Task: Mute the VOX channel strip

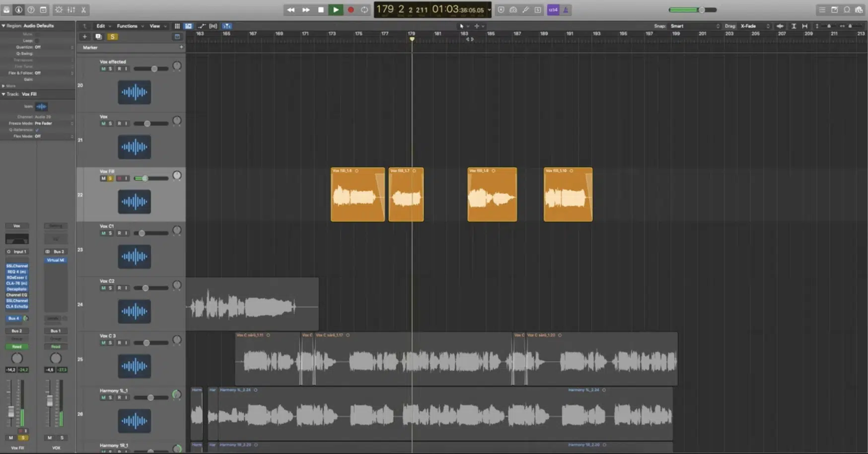Action: pos(50,438)
